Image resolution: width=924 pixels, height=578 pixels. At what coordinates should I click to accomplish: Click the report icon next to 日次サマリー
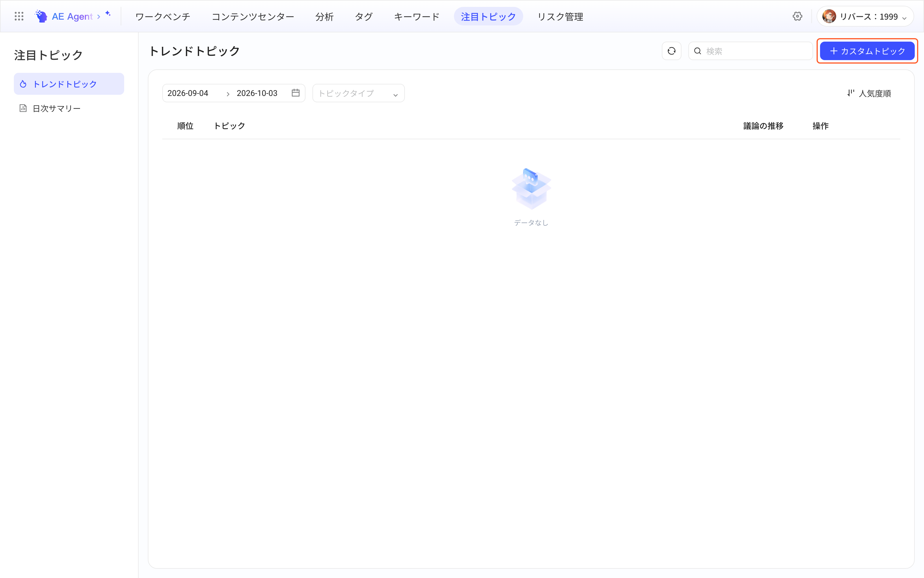click(x=23, y=108)
